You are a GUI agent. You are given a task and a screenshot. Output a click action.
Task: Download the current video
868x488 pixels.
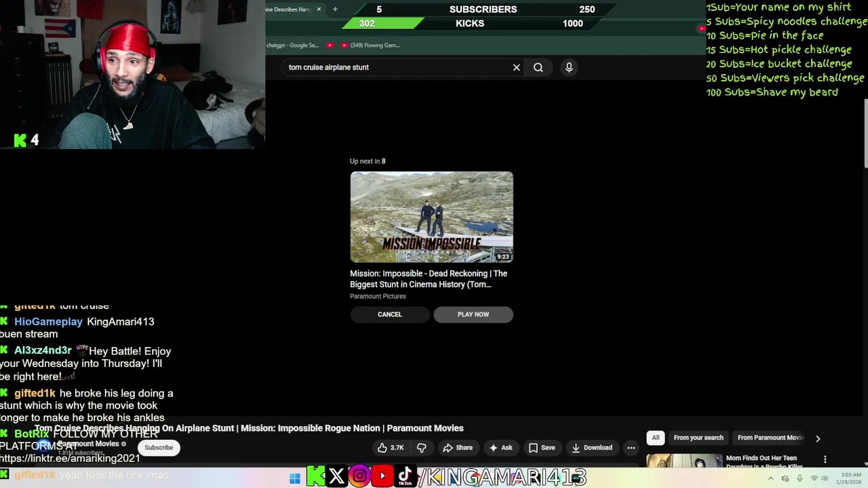592,447
